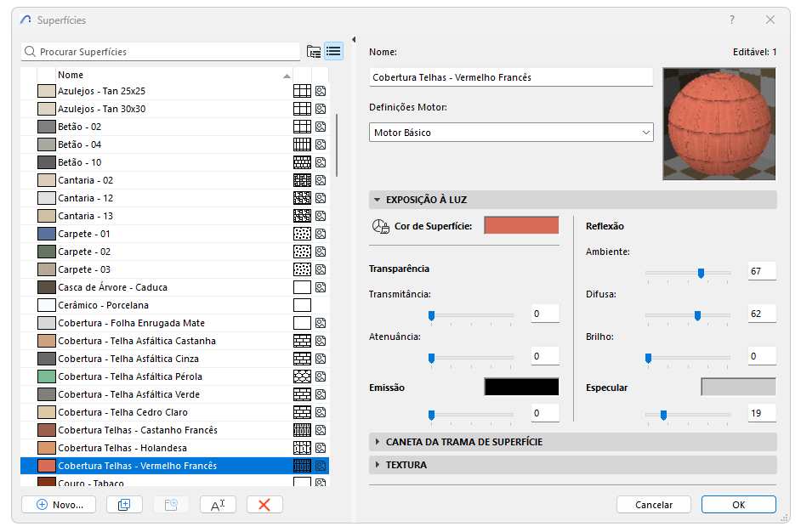Duplicate the selected surface
The width and height of the screenshot is (801, 532).
pos(124,504)
